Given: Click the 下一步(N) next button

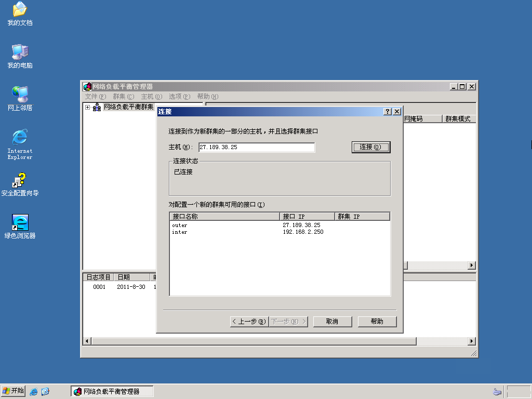Looking at the screenshot, I should pos(288,321).
